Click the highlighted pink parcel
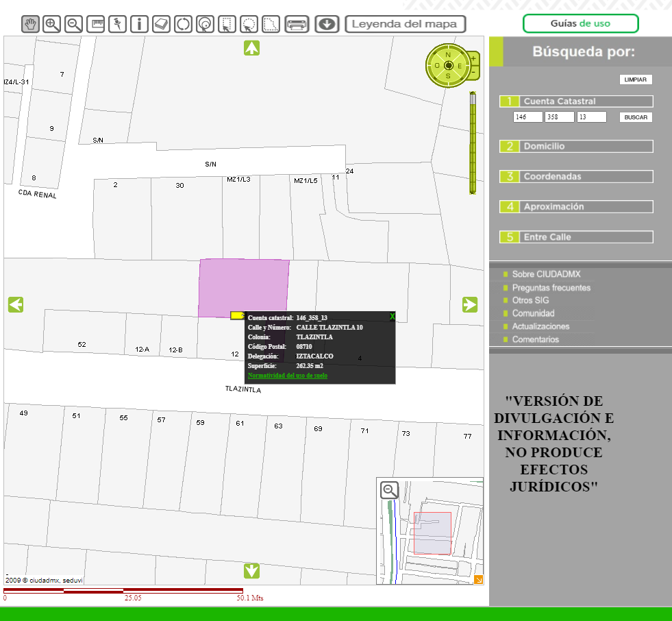 [243, 288]
